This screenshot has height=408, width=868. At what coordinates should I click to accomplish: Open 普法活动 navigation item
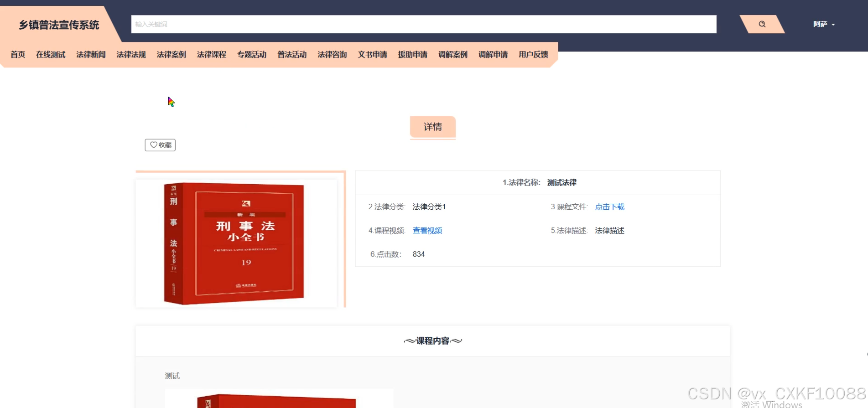coord(292,55)
